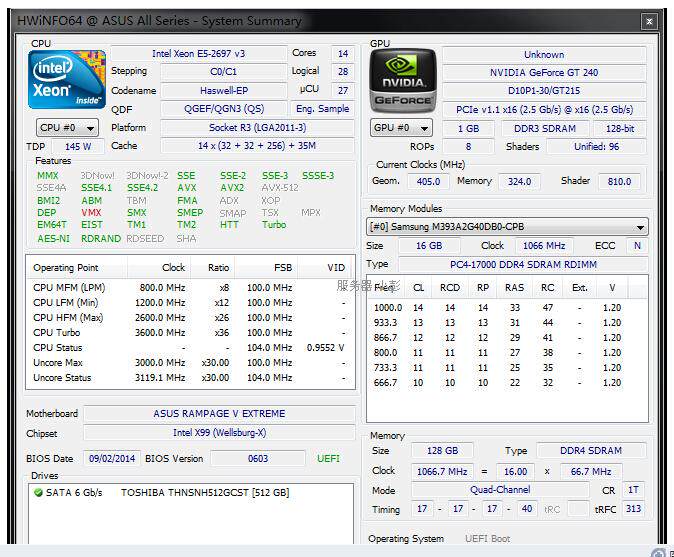Click the ASUS RAMPAGE V EXTREME motherboard field
The image size is (674, 557).
point(219,414)
